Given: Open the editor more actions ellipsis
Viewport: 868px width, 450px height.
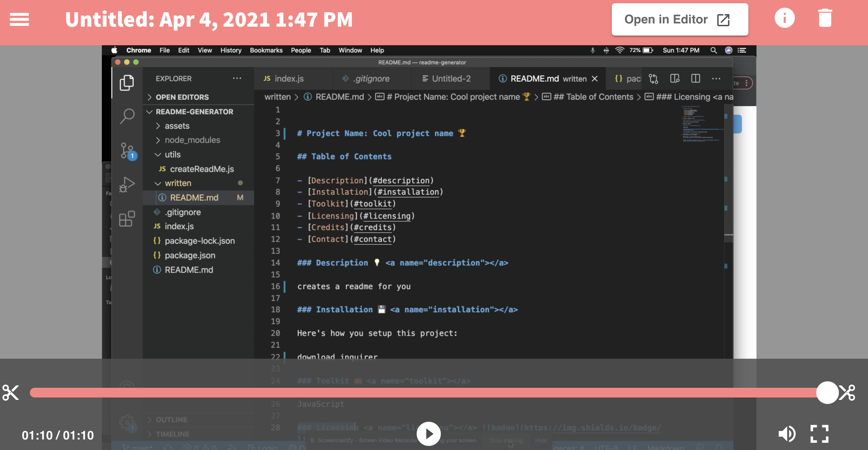Looking at the screenshot, I should tap(716, 79).
